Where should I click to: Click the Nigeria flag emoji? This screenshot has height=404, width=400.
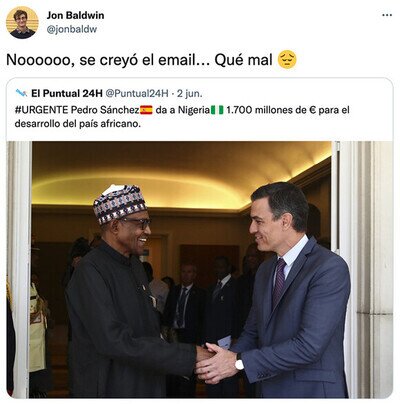(217, 110)
